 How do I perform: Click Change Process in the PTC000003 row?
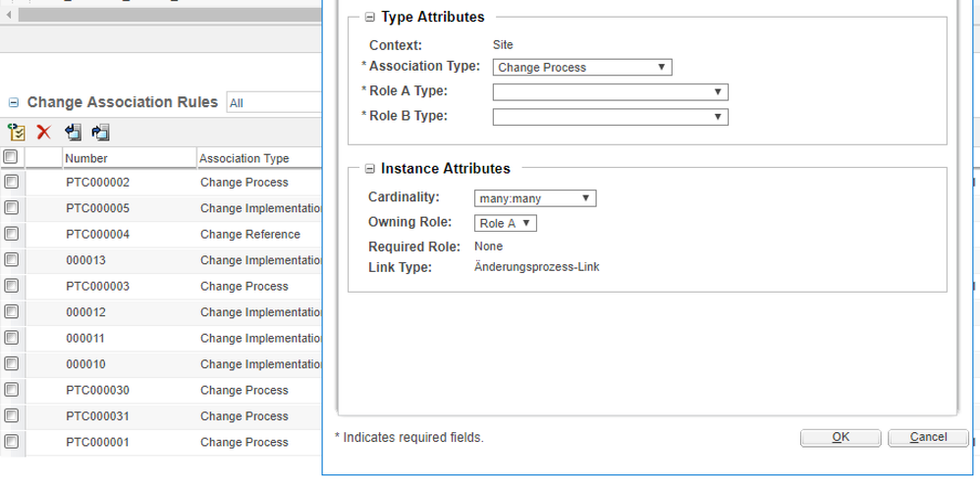coord(245,287)
